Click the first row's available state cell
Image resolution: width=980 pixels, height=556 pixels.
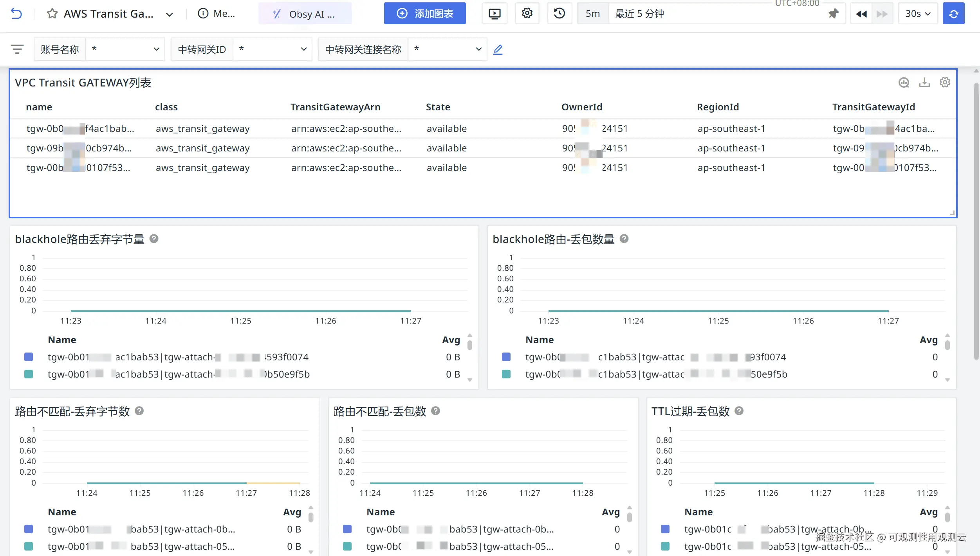pos(447,129)
